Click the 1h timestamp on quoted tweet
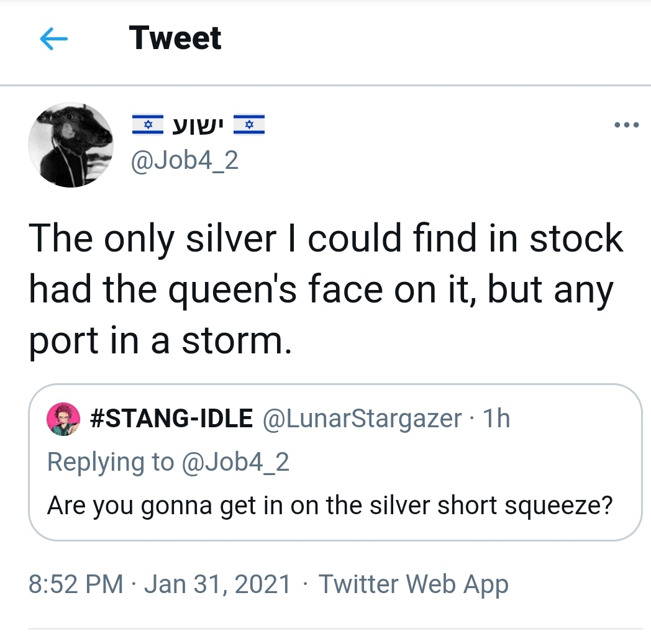This screenshot has width=651, height=644. [x=496, y=419]
